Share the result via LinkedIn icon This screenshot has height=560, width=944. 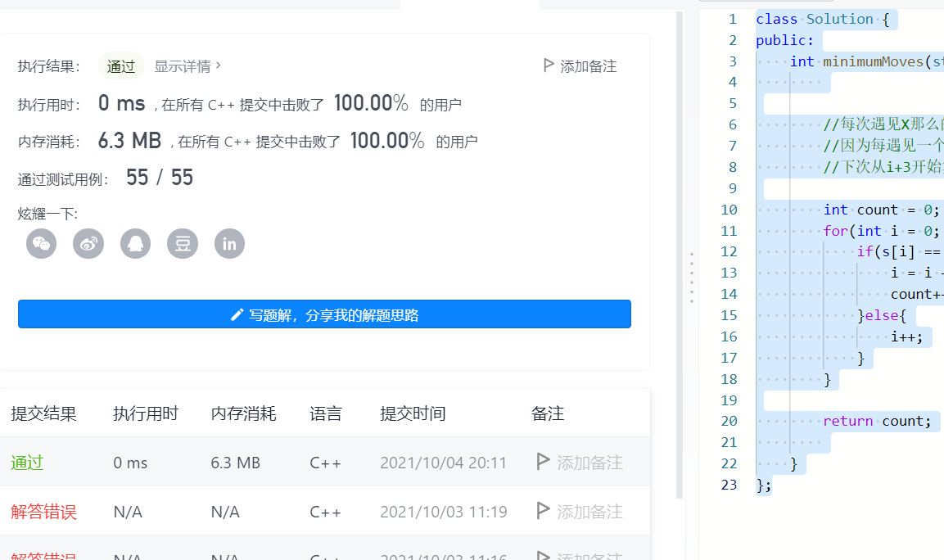[x=228, y=243]
